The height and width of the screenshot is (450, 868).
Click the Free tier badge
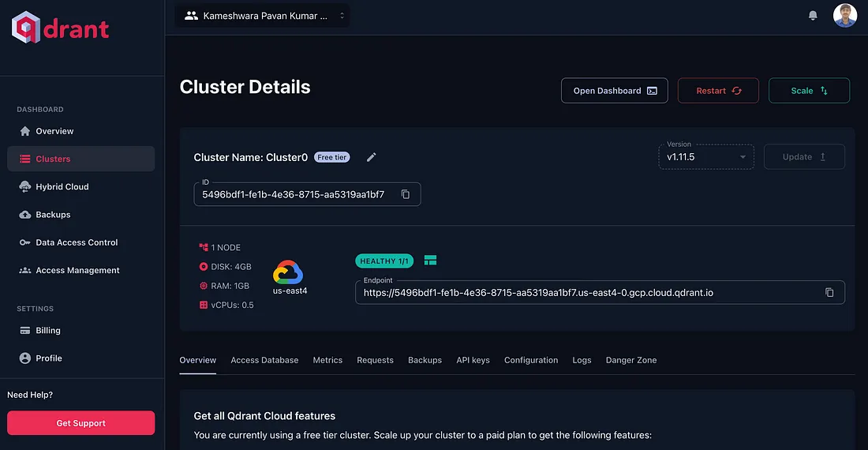click(332, 157)
